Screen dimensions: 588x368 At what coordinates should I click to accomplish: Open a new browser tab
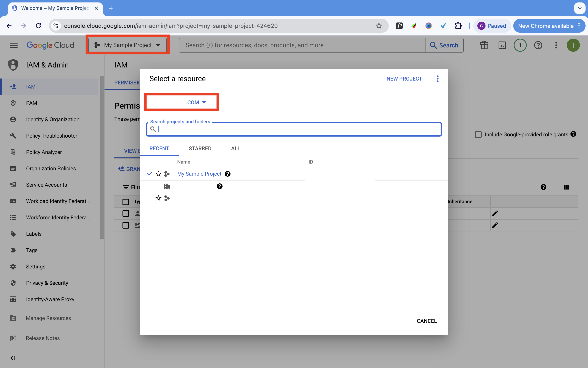[111, 8]
